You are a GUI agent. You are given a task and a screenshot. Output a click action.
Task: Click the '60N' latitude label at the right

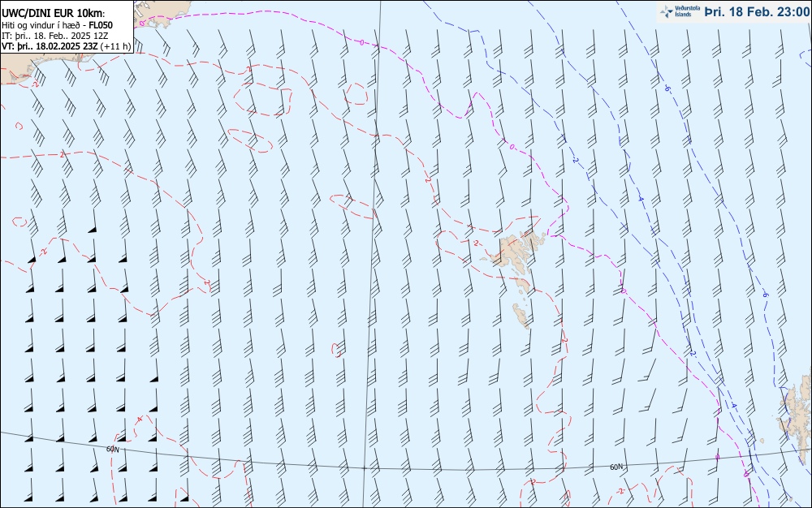click(616, 467)
